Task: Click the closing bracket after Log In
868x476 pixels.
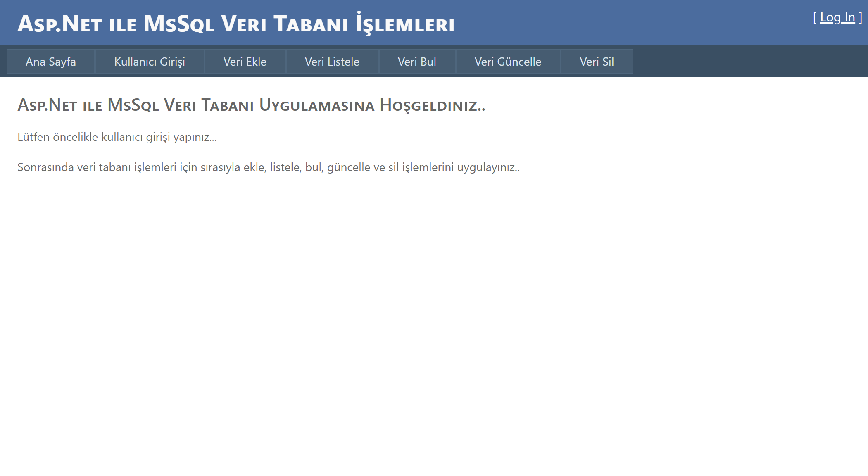Action: click(x=860, y=17)
